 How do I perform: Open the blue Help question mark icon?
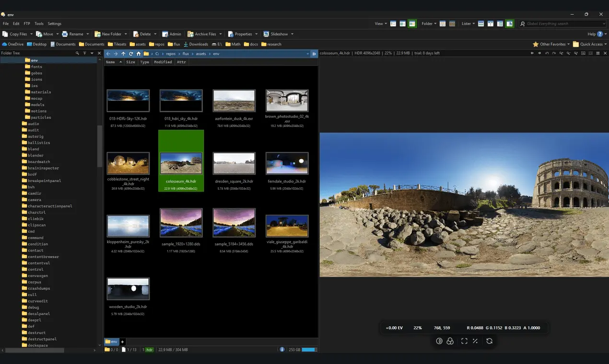(x=599, y=34)
